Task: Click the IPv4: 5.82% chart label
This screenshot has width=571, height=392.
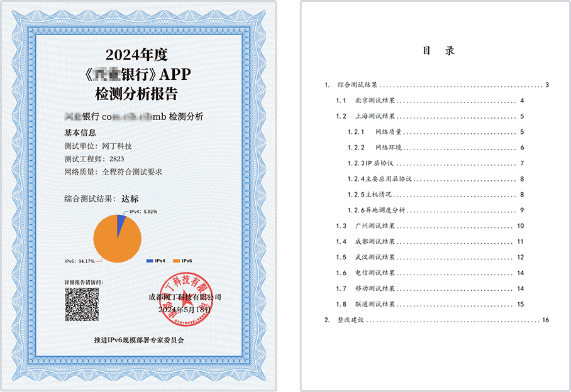Action: pos(143,212)
